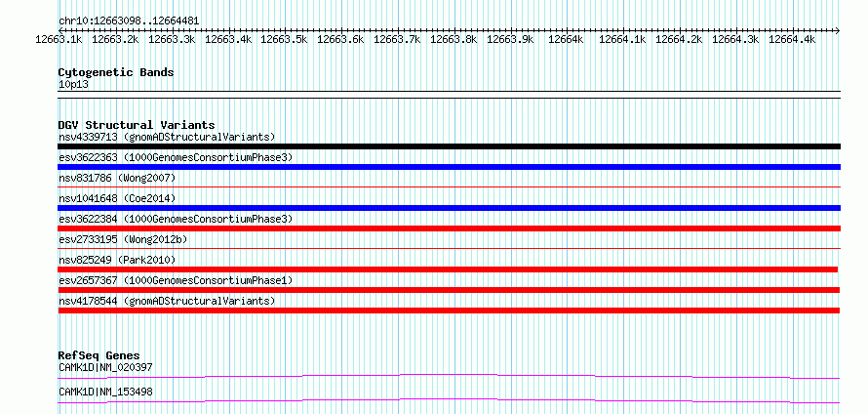Click ruler position 12663.7k
Screen dimensions: 868x414
point(398,39)
